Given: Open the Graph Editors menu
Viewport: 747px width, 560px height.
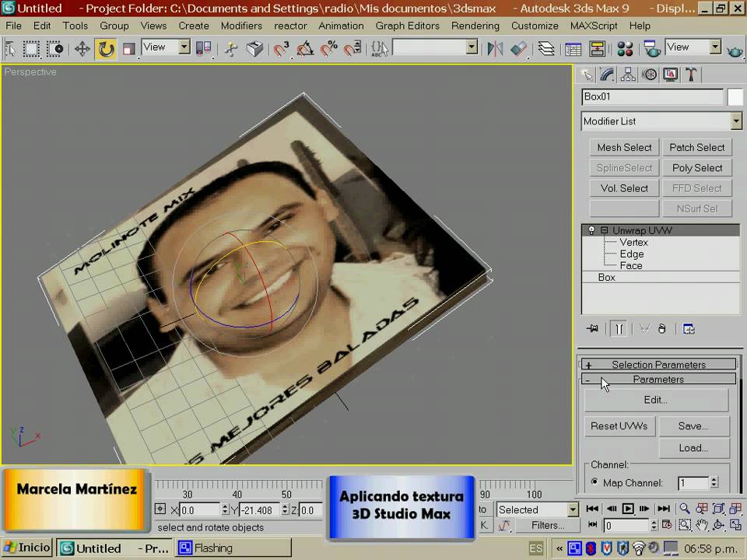Looking at the screenshot, I should point(407,26).
